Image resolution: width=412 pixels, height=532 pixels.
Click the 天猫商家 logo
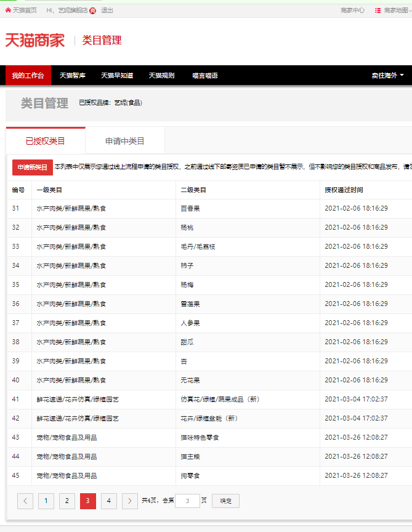pyautogui.click(x=35, y=41)
